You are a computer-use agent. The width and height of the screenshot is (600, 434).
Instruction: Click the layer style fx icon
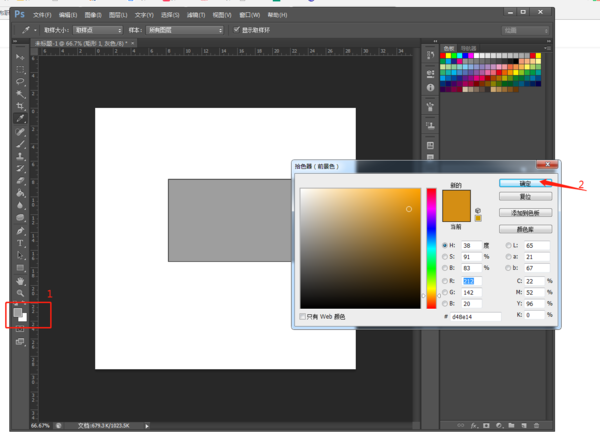(x=474, y=425)
